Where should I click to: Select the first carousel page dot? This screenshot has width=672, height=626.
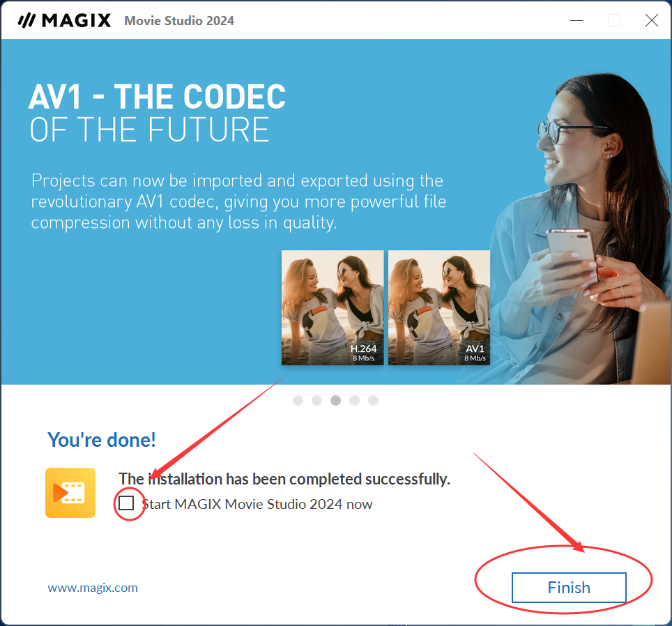pos(298,400)
